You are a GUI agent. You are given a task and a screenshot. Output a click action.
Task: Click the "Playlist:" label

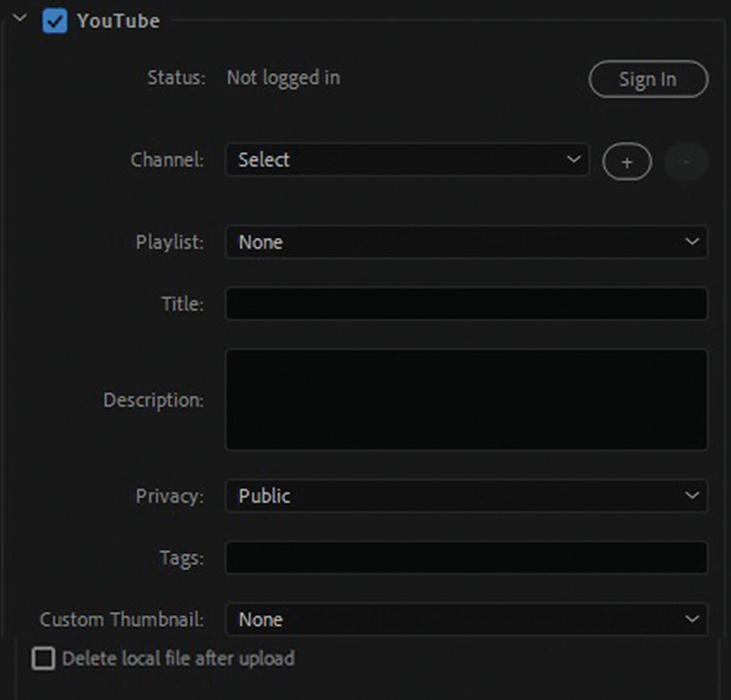[x=169, y=242]
